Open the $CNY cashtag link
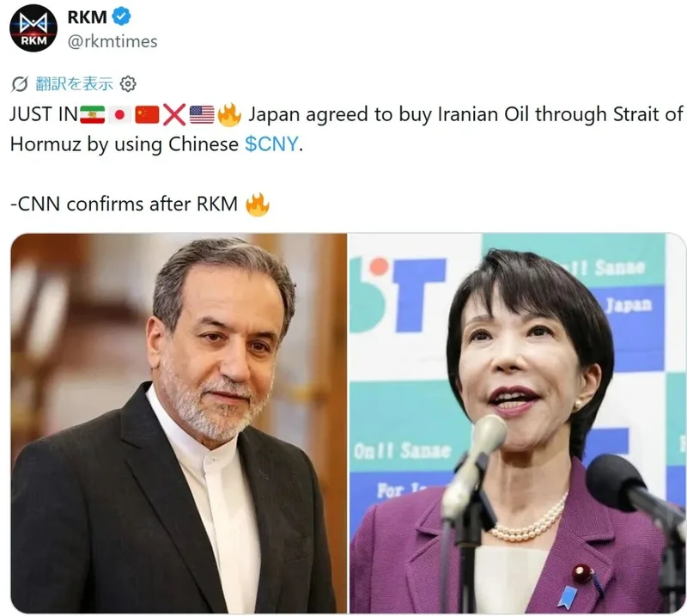687x616 pixels. [271, 143]
